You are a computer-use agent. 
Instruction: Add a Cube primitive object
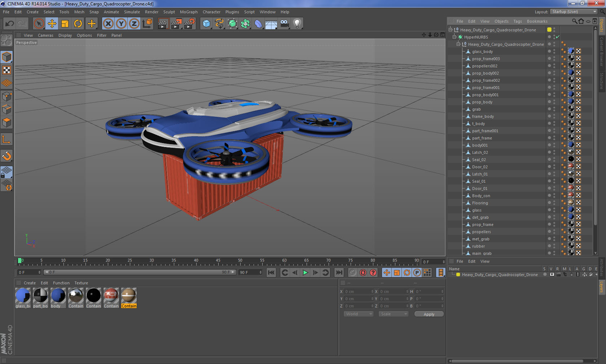tap(206, 24)
